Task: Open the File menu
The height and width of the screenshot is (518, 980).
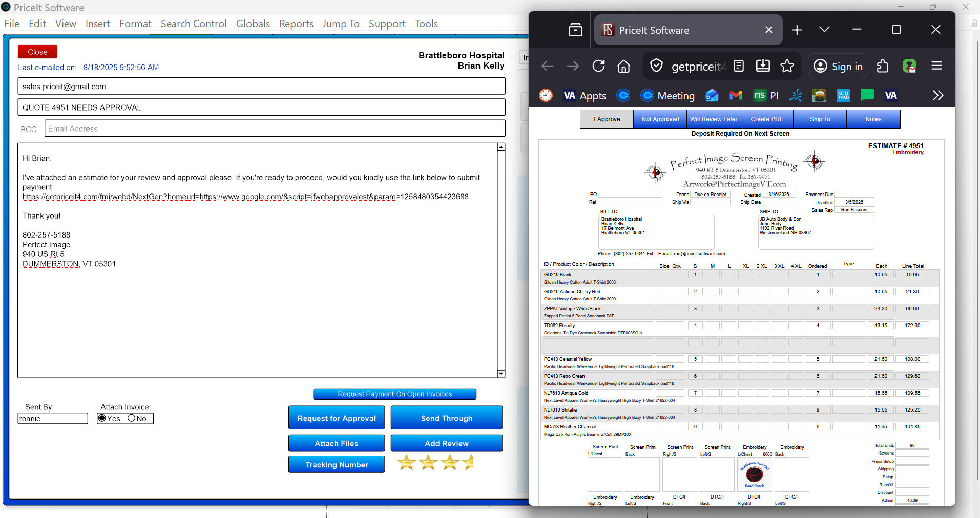Action: [12, 24]
